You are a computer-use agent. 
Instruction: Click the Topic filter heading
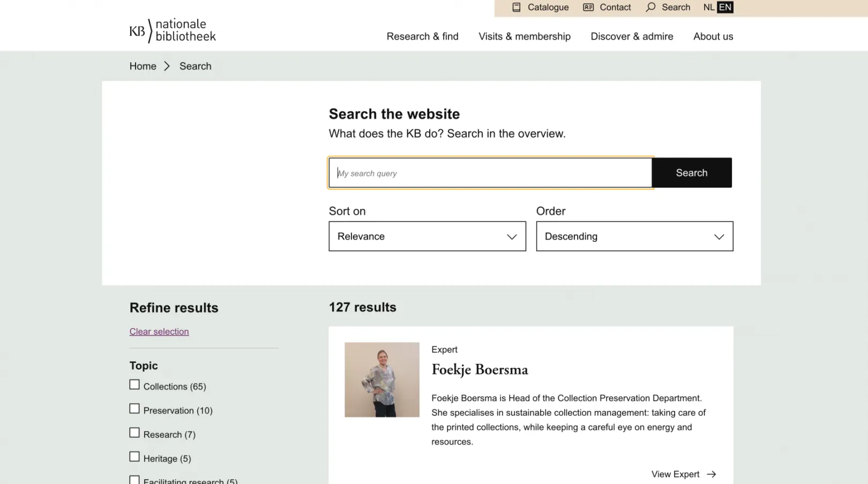[144, 366]
